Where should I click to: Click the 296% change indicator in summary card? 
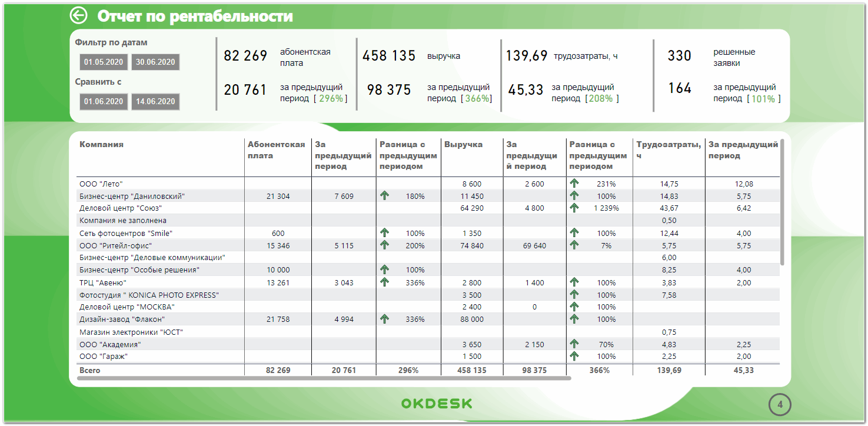[x=331, y=98]
